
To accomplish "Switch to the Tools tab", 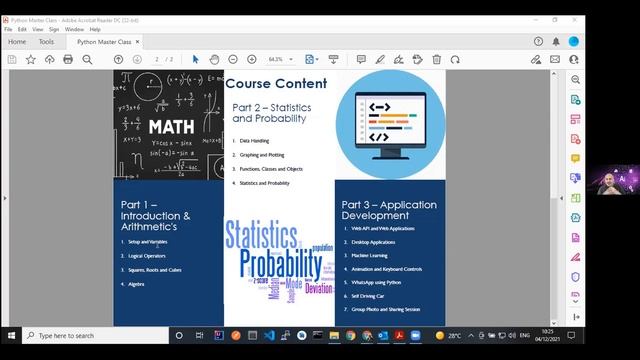I will click(46, 42).
